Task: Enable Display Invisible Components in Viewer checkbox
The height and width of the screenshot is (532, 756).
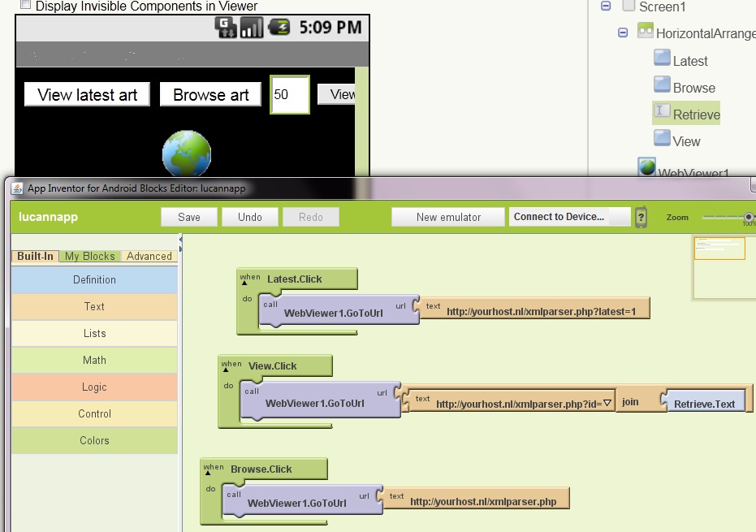Action: point(26,6)
